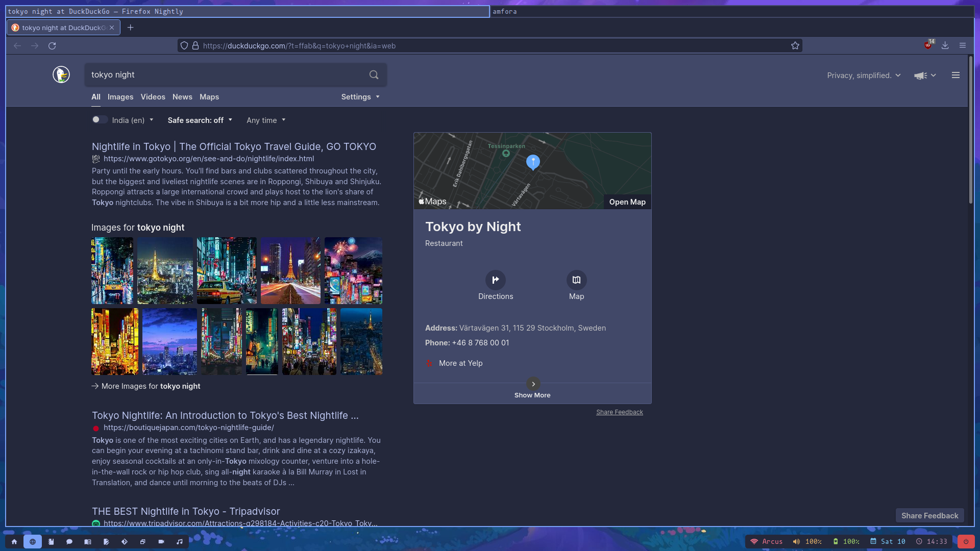980x551 pixels.
Task: Select the tokyo night browser tab
Action: point(63,28)
